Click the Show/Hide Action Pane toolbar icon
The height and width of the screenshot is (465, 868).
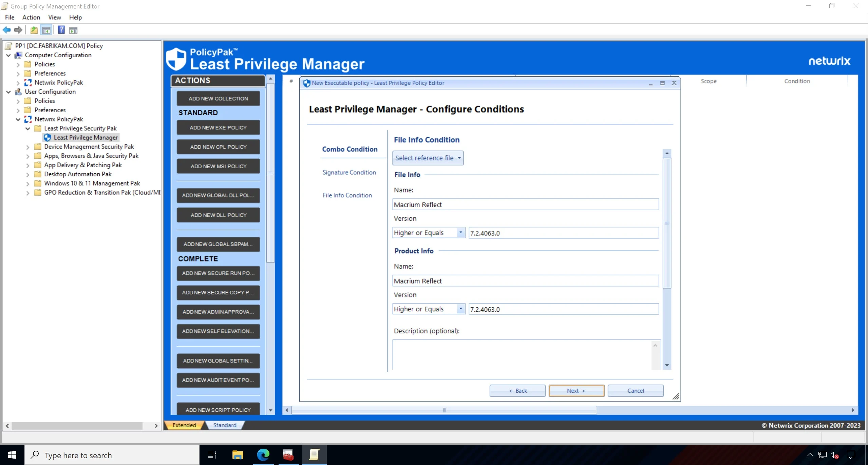[x=73, y=30]
